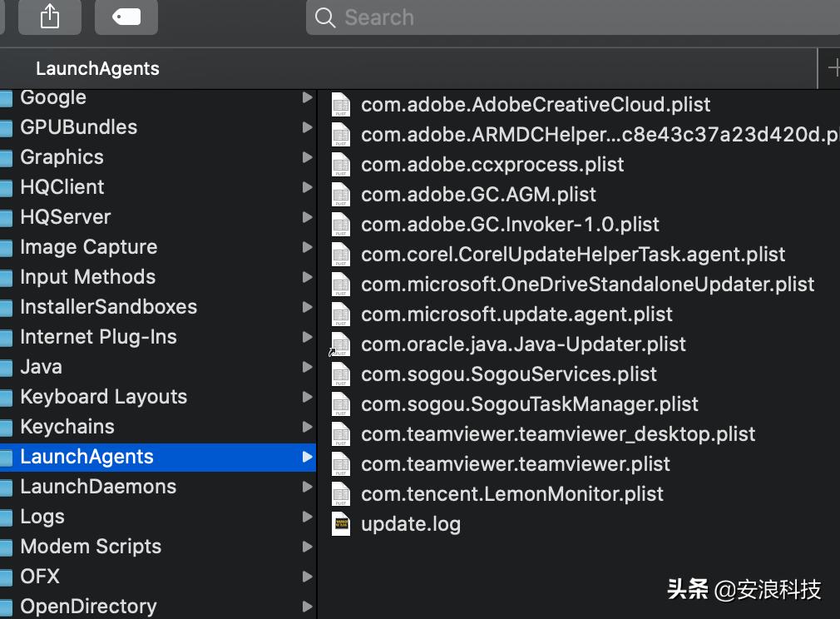Click the Share toolbar icon
The width and height of the screenshot is (840, 619).
pos(50,17)
